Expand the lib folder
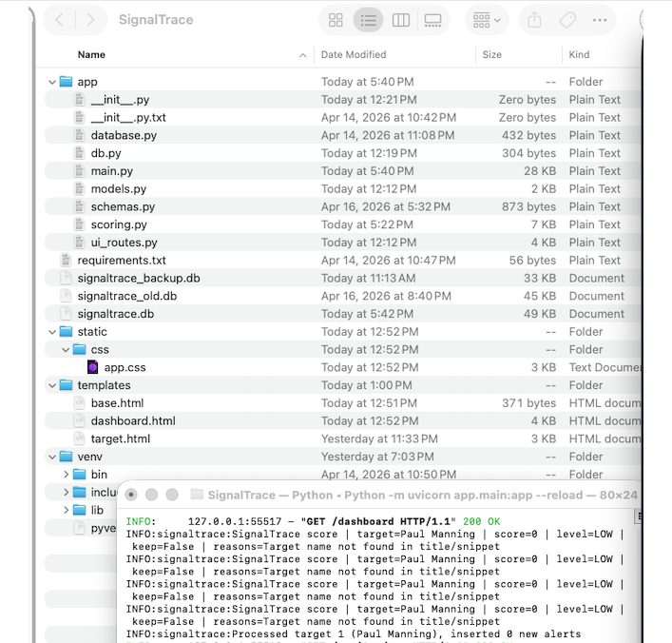 (66, 510)
